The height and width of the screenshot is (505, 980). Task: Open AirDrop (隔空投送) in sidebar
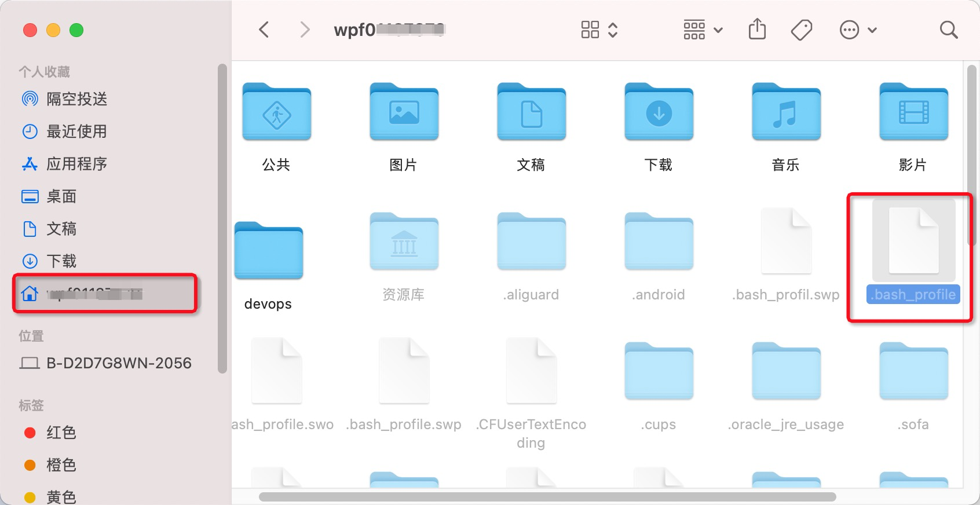[64, 99]
